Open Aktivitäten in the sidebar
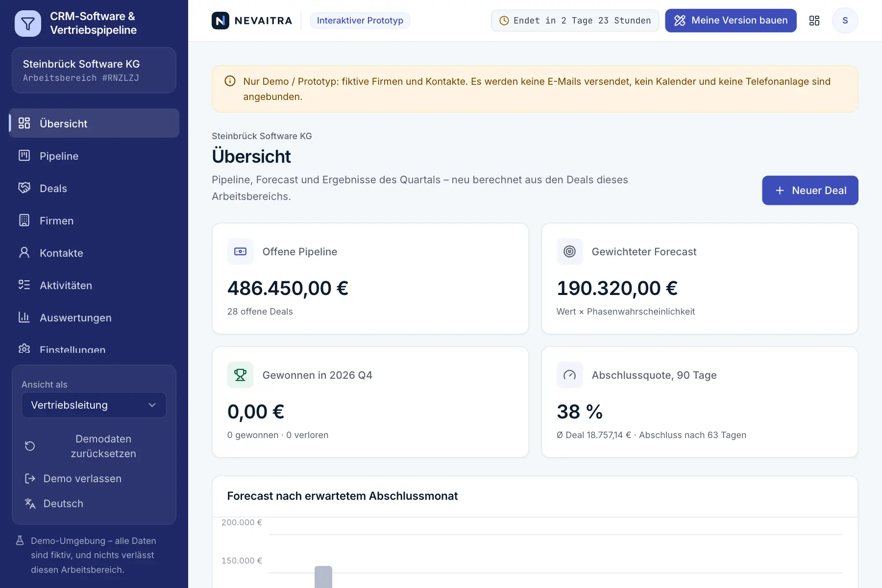This screenshot has width=882, height=588. pos(94,285)
